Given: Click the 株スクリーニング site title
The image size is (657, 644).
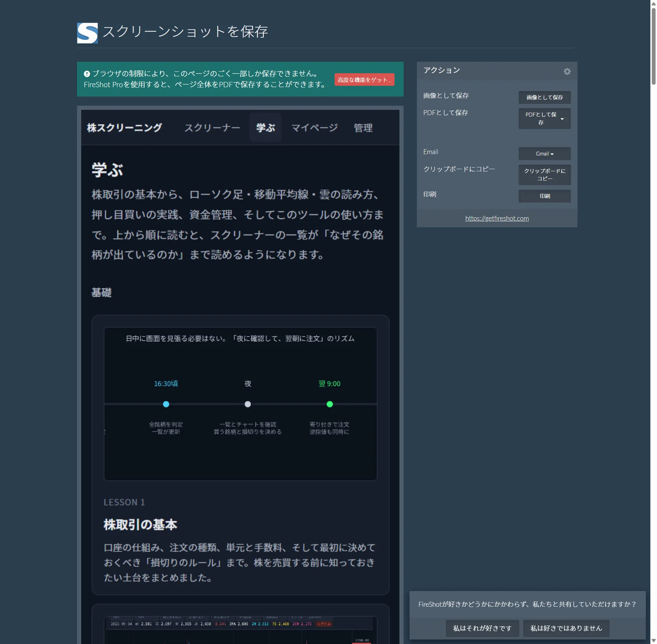Looking at the screenshot, I should coord(124,128).
